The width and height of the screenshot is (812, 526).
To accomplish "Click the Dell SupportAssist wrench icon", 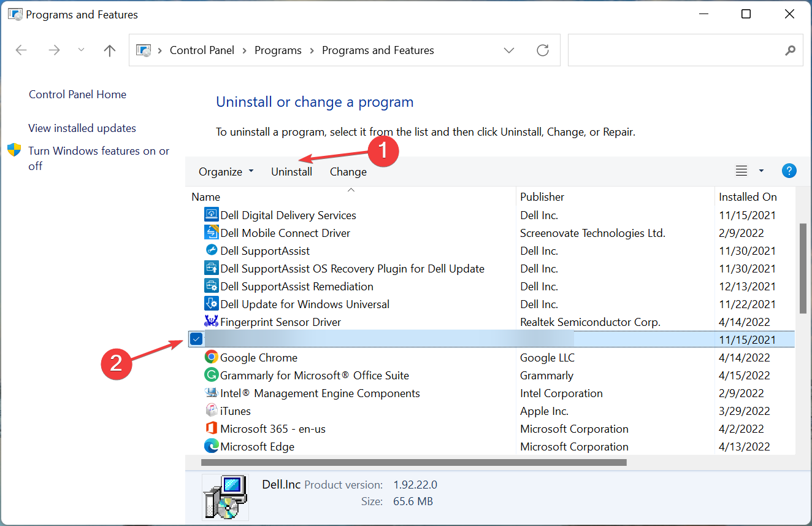I will [211, 250].
